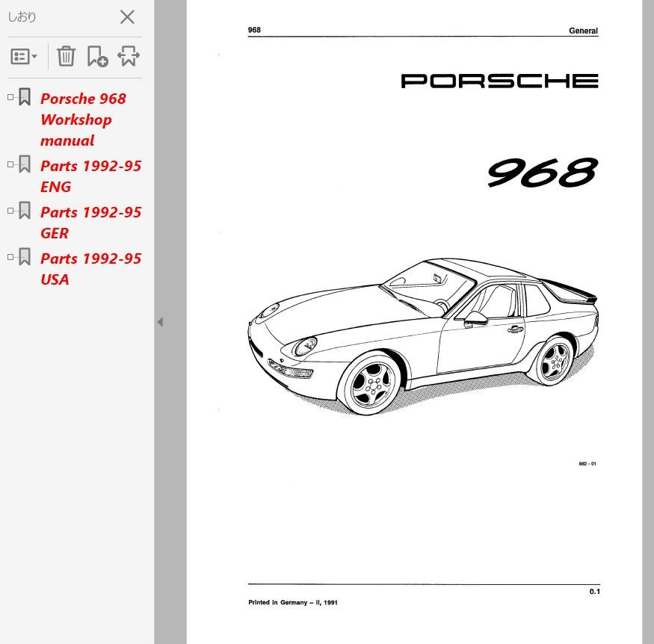Click the large 968 model title
Image resolution: width=654 pixels, height=644 pixels.
543,172
